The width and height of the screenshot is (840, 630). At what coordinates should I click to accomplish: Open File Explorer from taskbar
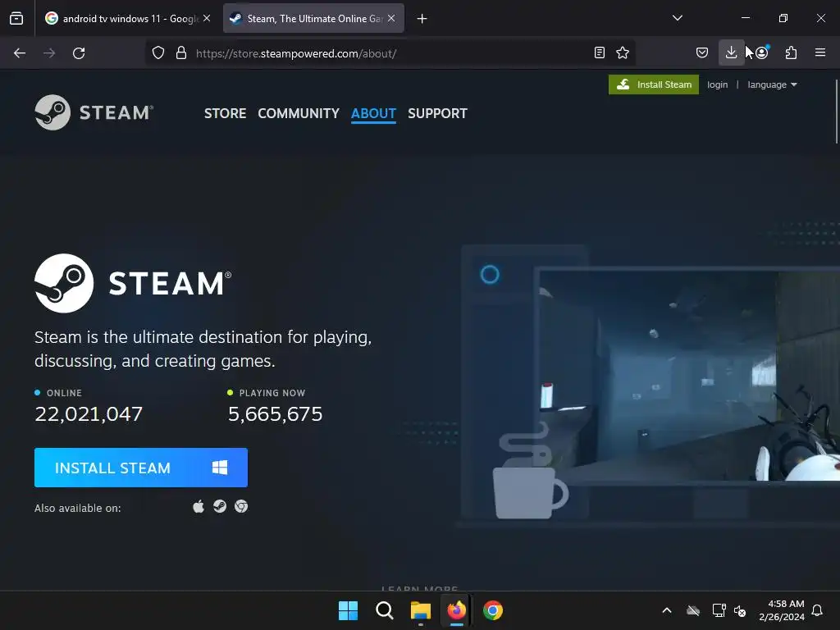pos(421,610)
